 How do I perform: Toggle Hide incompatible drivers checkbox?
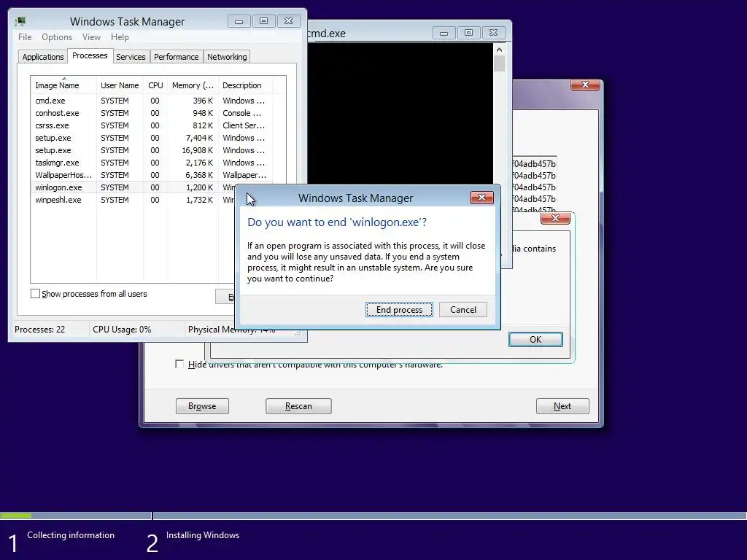[x=179, y=365]
